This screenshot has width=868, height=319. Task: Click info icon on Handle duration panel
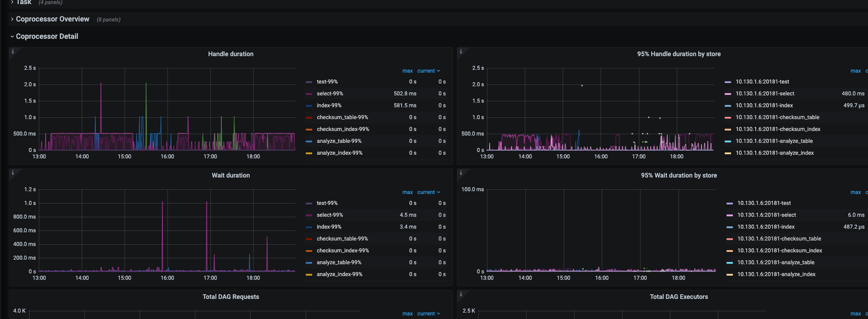13,52
